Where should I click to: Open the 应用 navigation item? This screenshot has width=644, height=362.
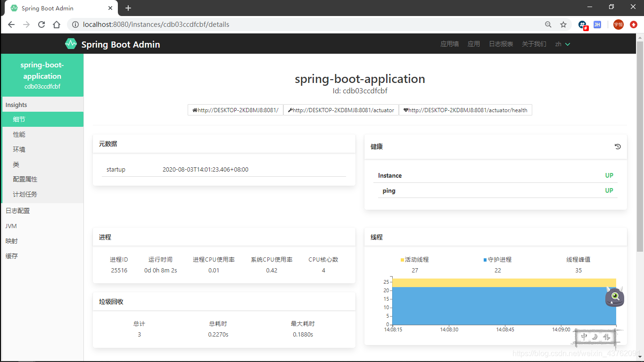[x=474, y=44]
